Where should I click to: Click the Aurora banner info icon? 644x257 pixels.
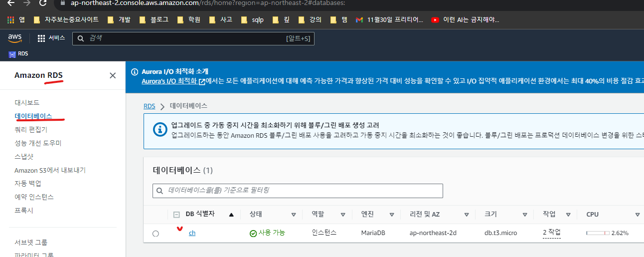click(134, 72)
